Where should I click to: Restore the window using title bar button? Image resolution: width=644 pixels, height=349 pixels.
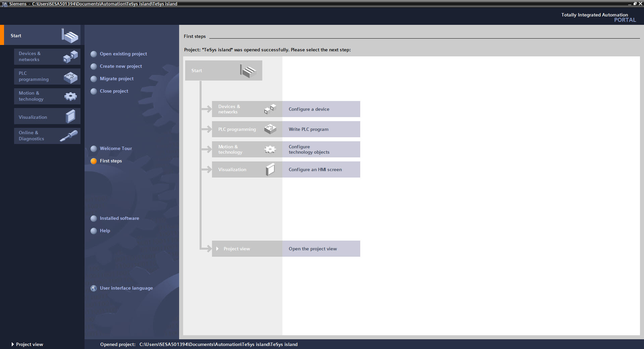[635, 4]
